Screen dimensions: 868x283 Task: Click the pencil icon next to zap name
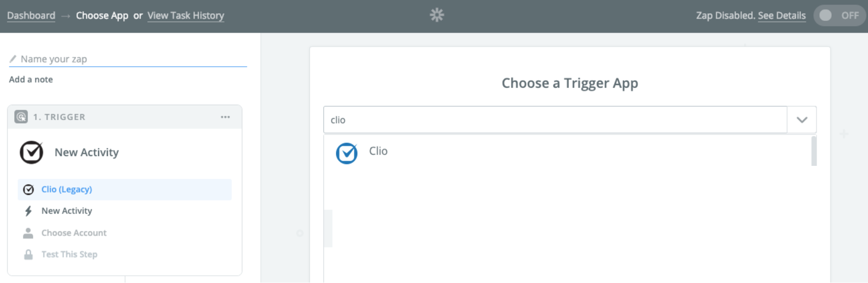coord(13,59)
